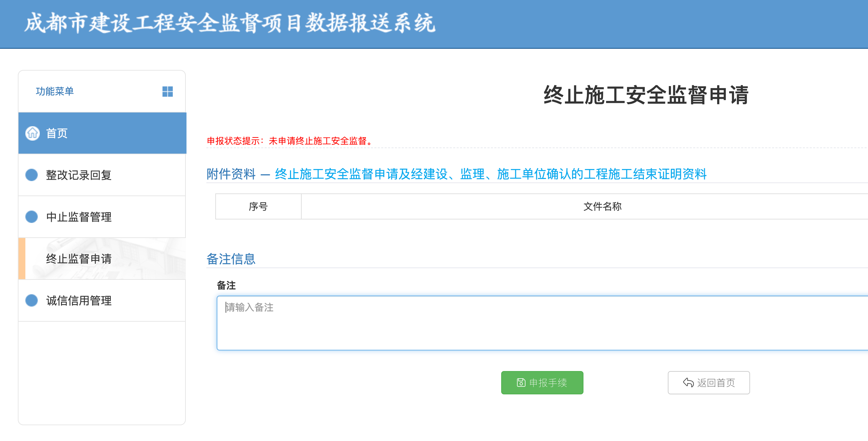Go to 终止监督申请 menu entry
The width and height of the screenshot is (868, 441).
(79, 259)
